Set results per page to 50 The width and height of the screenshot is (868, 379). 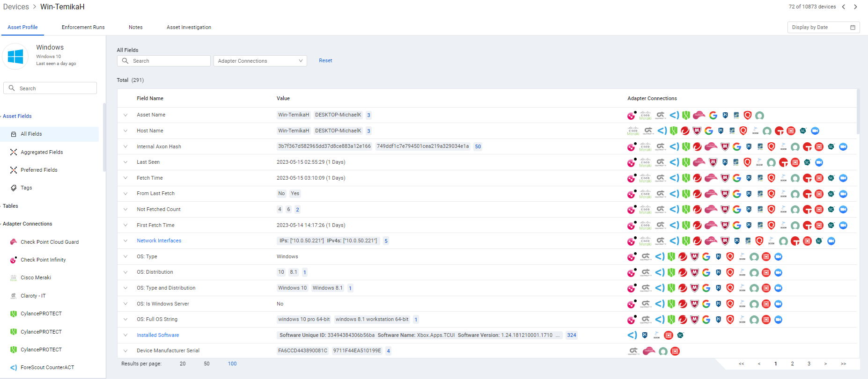click(206, 364)
